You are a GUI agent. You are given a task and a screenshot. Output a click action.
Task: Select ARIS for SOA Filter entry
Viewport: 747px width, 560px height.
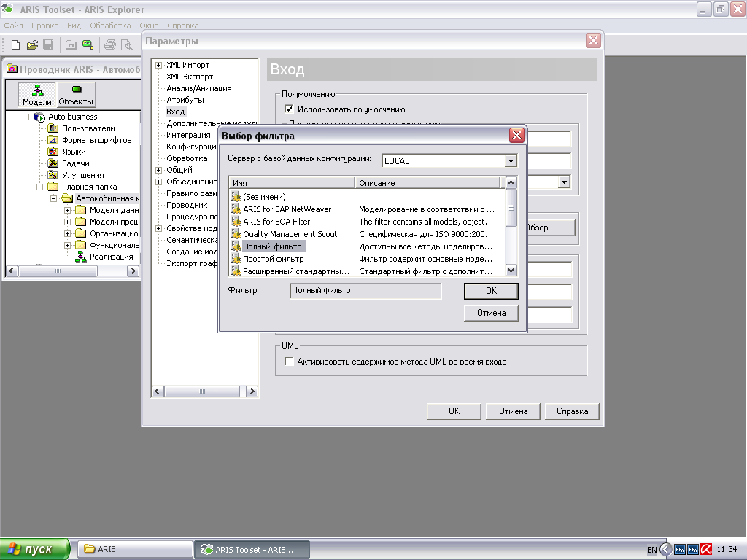276,222
